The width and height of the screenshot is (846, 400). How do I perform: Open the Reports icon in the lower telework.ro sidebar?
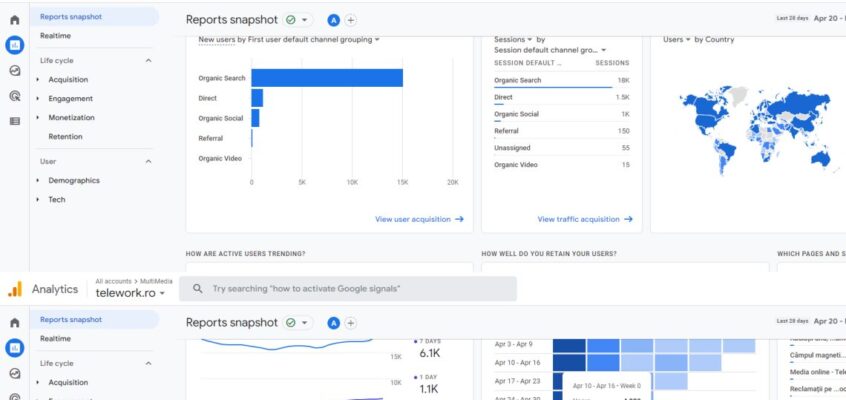(15, 348)
